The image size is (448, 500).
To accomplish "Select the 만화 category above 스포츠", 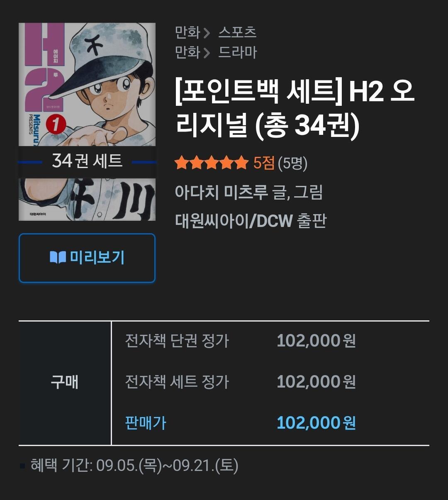I will click(187, 32).
